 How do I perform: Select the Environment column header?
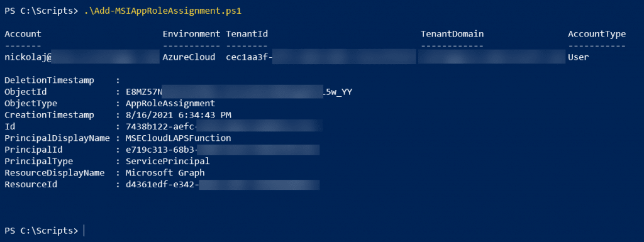tap(192, 34)
